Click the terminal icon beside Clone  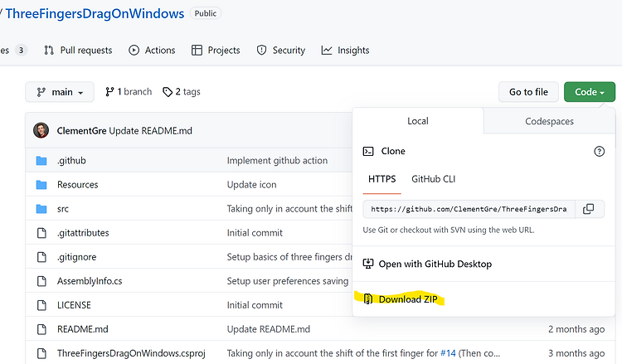pyautogui.click(x=368, y=151)
